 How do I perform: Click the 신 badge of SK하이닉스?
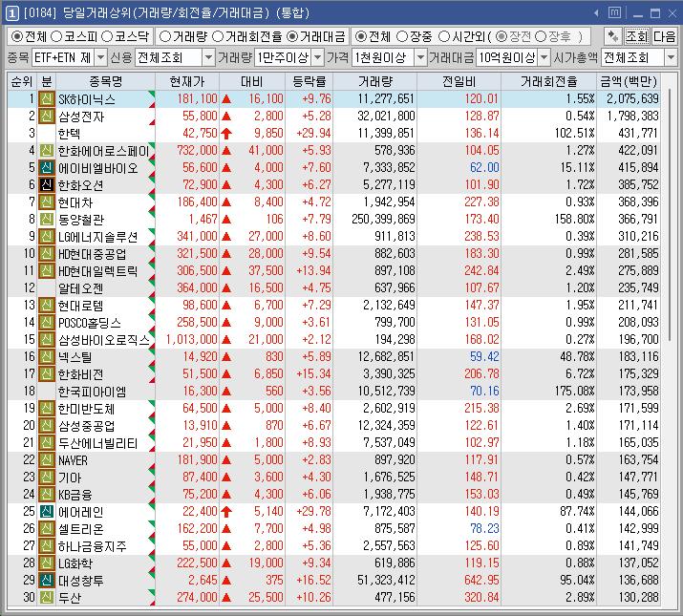coord(47,99)
